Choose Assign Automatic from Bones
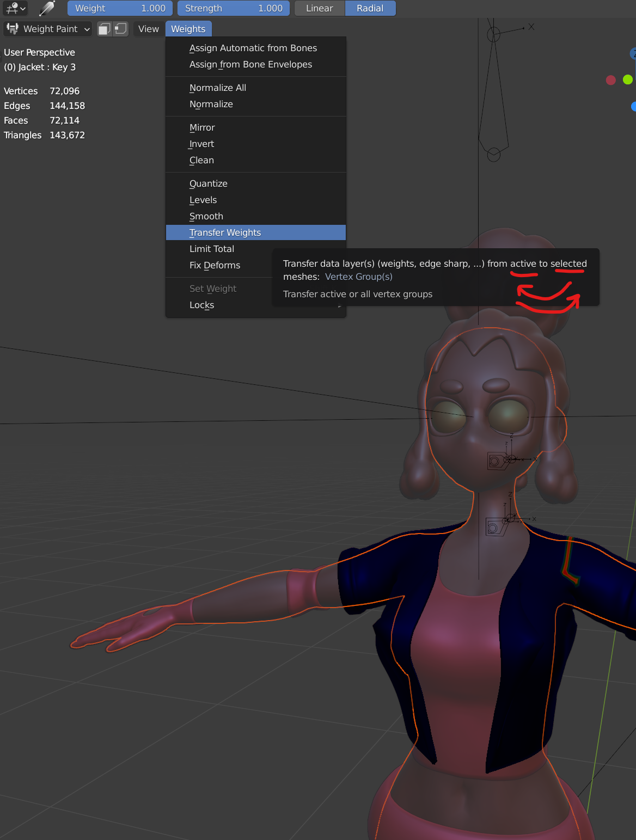Viewport: 636px width, 840px height. [256, 48]
